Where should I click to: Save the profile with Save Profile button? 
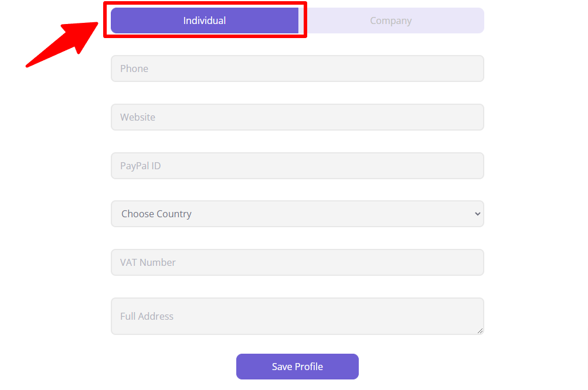coord(297,367)
